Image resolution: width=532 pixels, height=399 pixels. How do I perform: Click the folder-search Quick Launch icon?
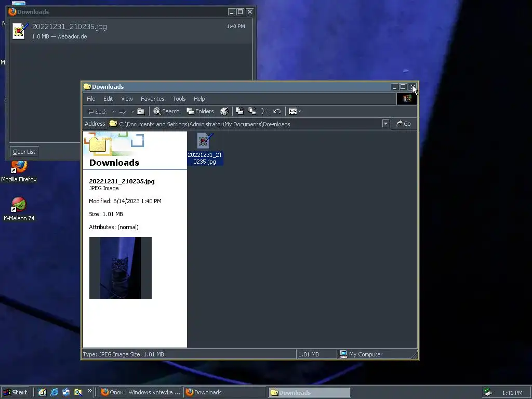(78, 392)
